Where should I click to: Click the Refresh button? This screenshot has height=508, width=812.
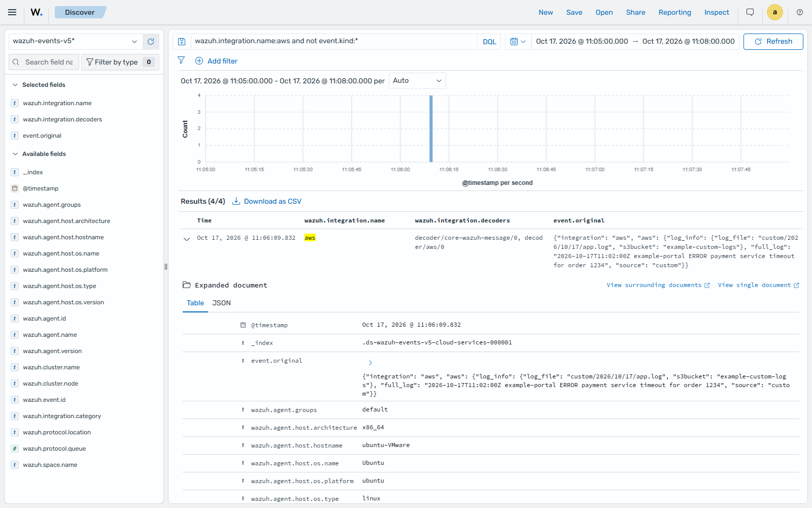tap(773, 42)
